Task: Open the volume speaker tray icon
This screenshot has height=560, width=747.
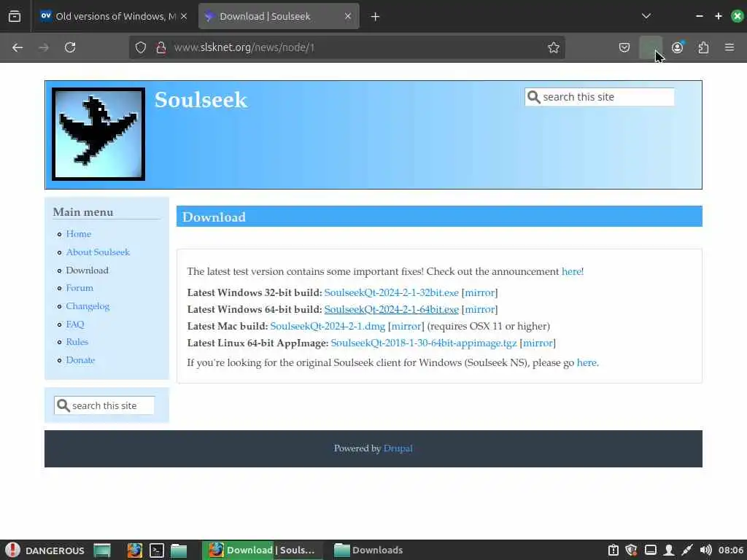Action: click(705, 551)
